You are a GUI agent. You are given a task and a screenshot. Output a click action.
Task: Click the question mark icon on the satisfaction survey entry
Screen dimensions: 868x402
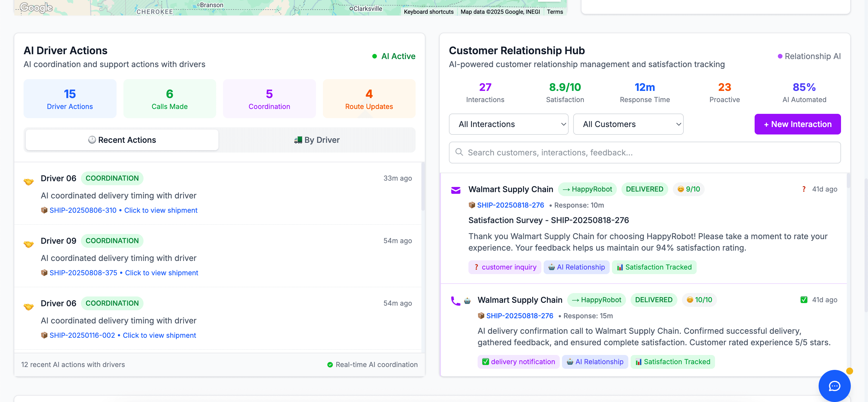click(804, 189)
